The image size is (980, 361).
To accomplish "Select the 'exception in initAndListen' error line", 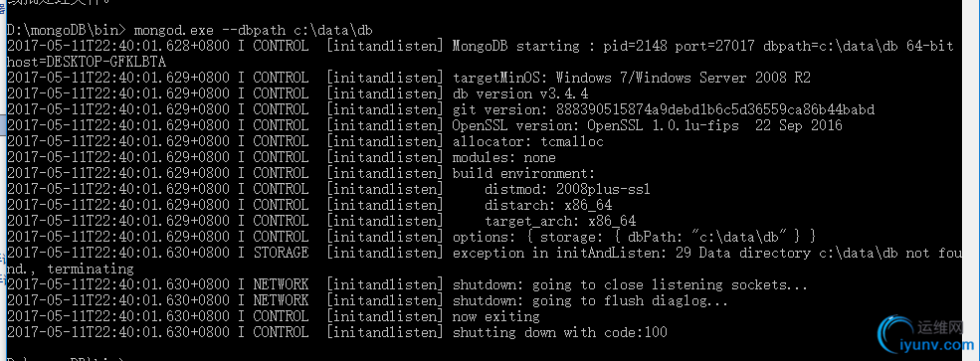I will (x=481, y=261).
